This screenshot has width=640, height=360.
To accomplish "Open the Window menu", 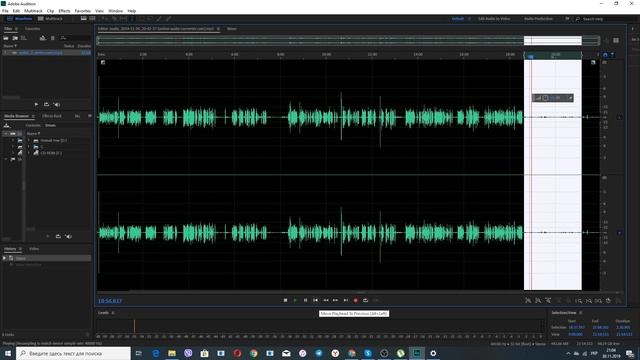I will (x=116, y=11).
